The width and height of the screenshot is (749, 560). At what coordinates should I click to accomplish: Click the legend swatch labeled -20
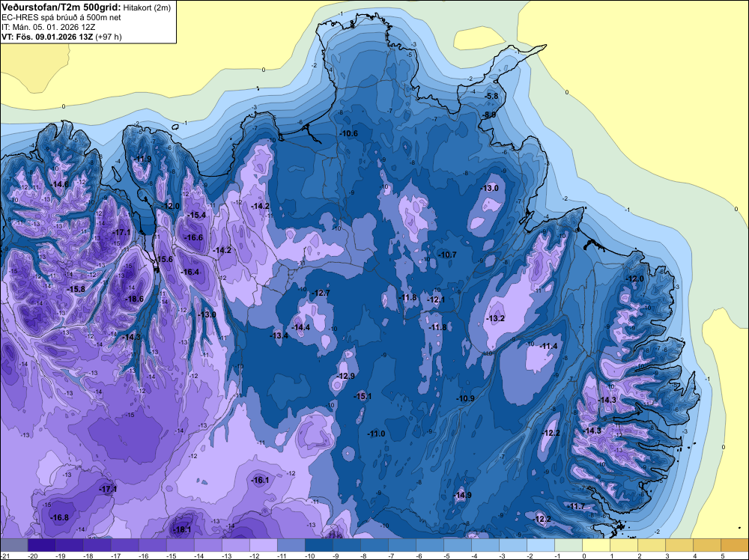tap(41, 545)
